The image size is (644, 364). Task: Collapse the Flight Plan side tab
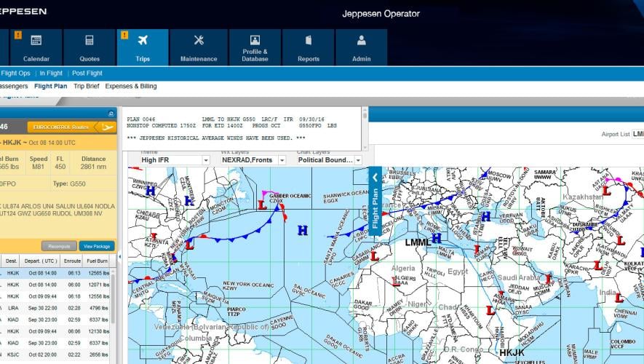pyautogui.click(x=375, y=177)
